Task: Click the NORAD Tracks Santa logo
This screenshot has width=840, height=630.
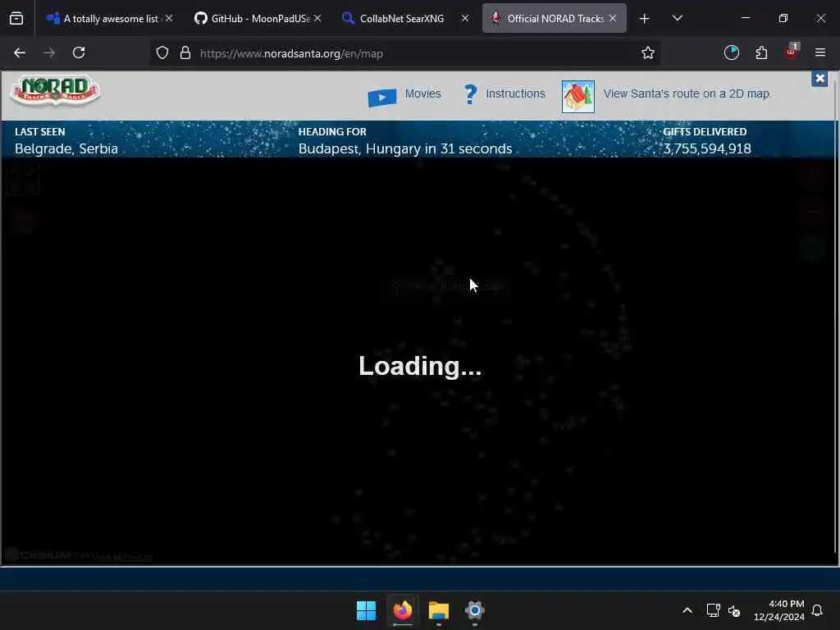Action: 55,90
